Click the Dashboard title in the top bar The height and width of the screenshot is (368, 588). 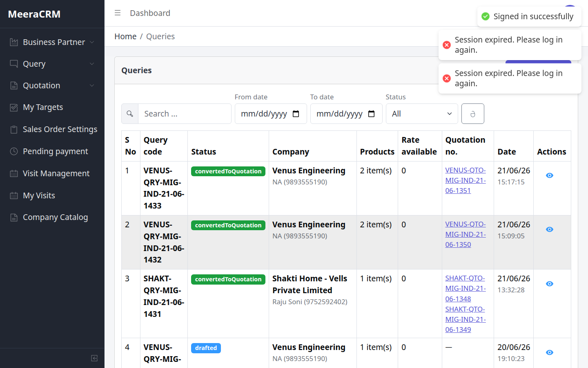coord(150,13)
